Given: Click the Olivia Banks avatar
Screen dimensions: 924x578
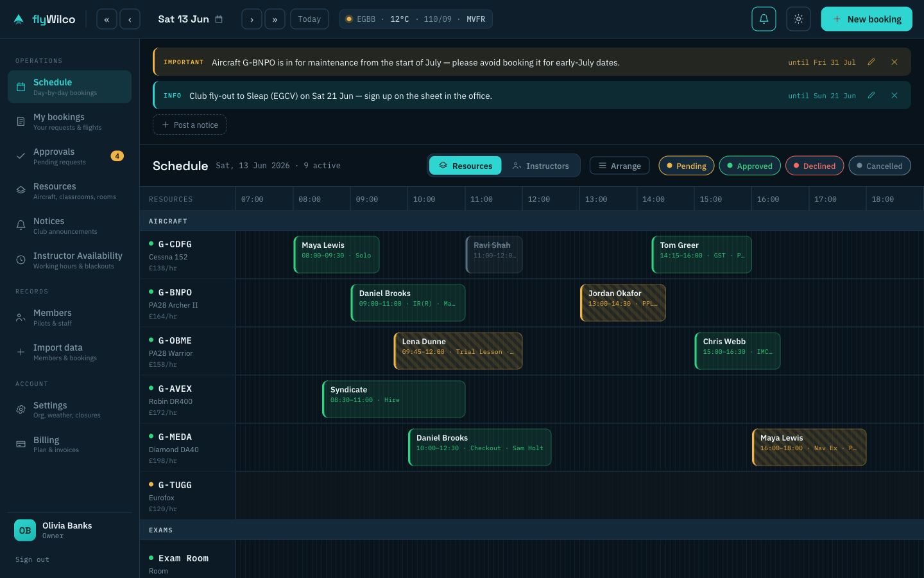Looking at the screenshot, I should [x=25, y=530].
